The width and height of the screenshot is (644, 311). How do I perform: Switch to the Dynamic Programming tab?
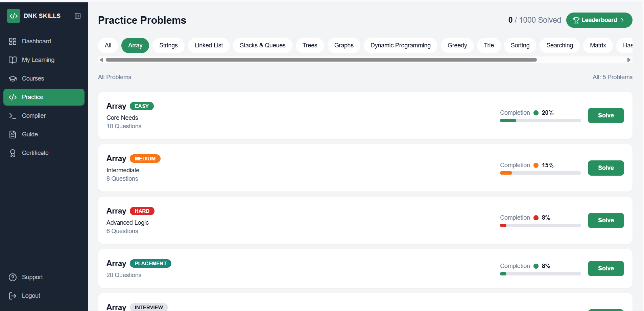point(400,45)
